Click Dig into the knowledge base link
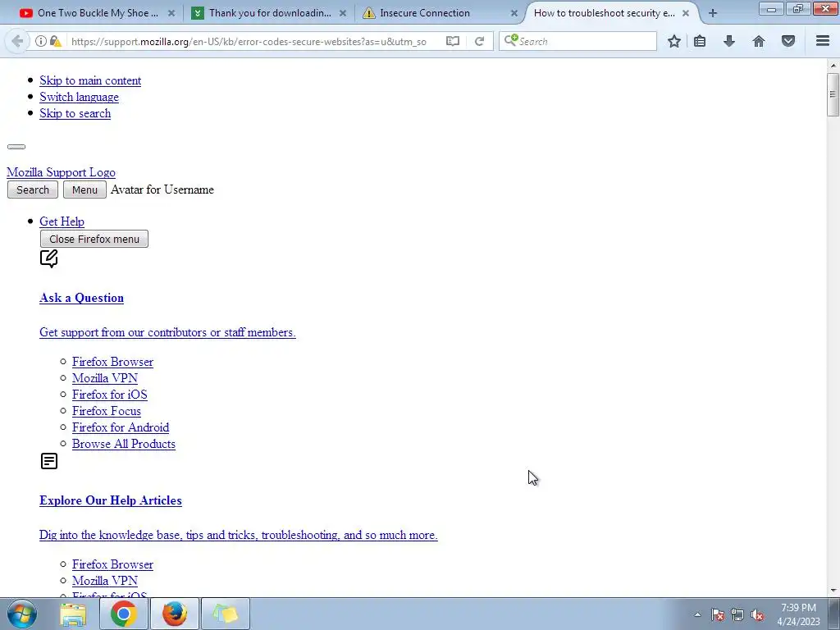 pyautogui.click(x=239, y=535)
